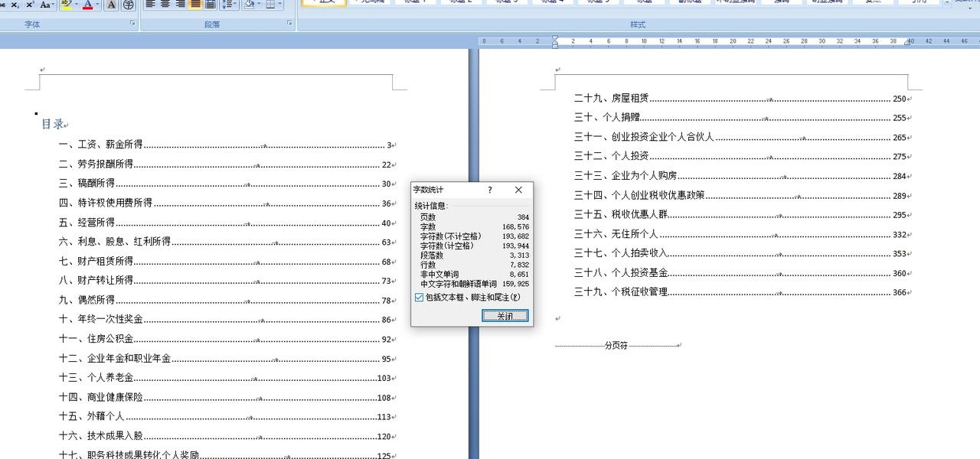The width and height of the screenshot is (980, 459).
Task: Select the highlighted 正文 style
Action: point(324,3)
